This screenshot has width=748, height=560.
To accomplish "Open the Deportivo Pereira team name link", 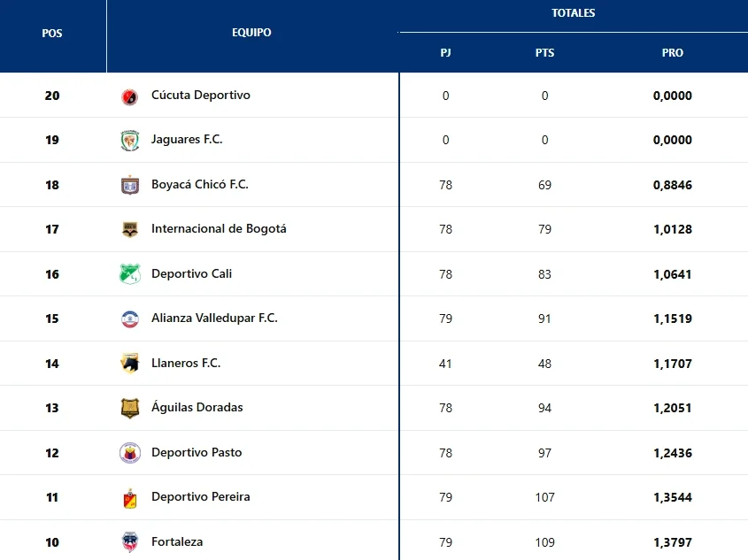I will pyautogui.click(x=201, y=497).
